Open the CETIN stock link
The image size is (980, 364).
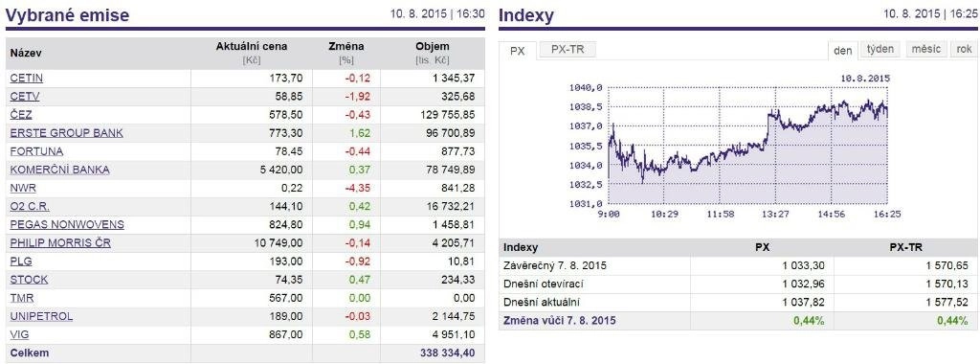click(26, 79)
